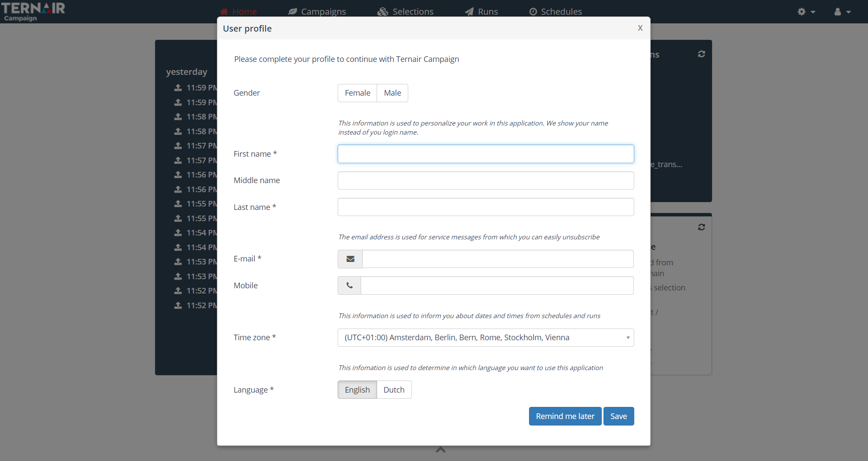The height and width of the screenshot is (461, 868).
Task: Click upload icon at first 11:54 PM entry
Action: pyautogui.click(x=178, y=232)
